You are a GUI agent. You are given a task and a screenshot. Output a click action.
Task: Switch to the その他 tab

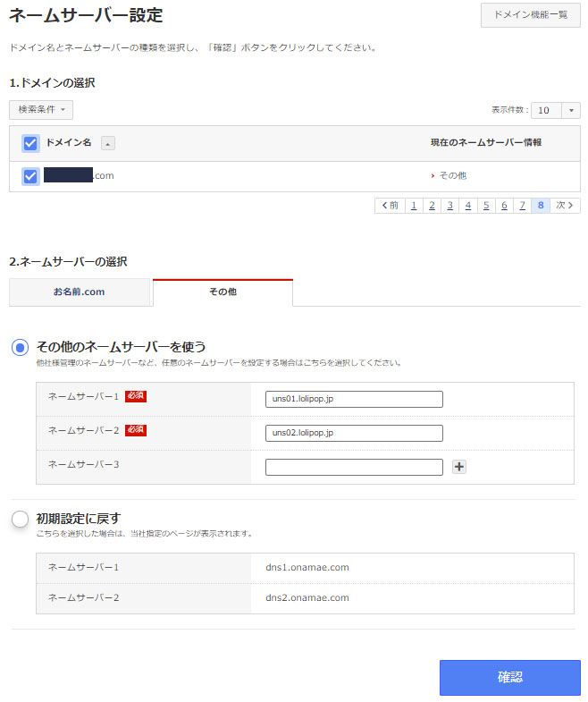pos(223,292)
